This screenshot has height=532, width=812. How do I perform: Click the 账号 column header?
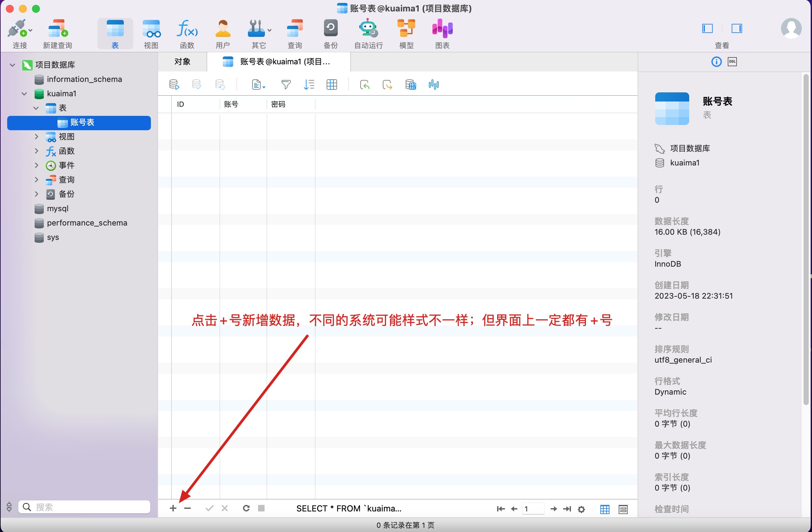tap(243, 104)
